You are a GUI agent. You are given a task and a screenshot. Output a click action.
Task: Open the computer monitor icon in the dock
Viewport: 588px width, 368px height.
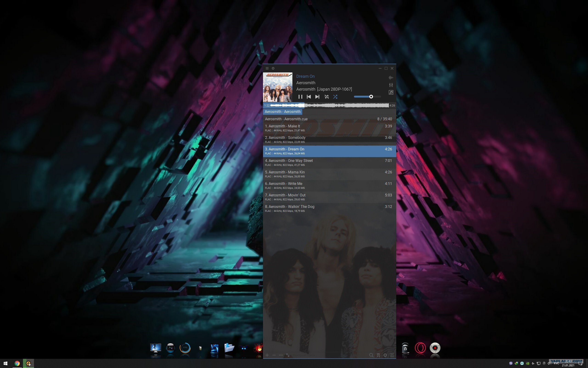[x=155, y=348]
